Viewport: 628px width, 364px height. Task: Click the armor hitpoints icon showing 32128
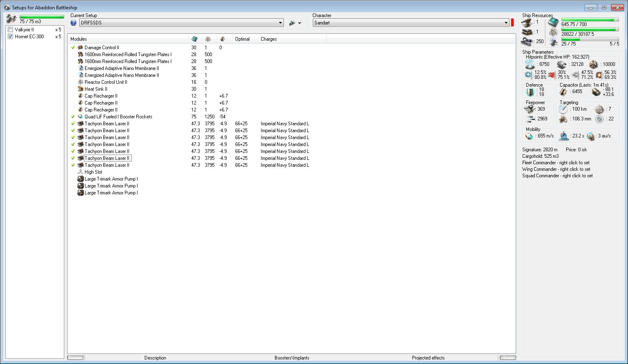click(562, 64)
